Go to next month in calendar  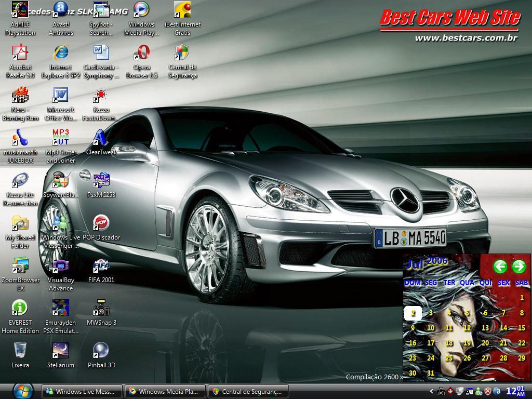click(519, 267)
